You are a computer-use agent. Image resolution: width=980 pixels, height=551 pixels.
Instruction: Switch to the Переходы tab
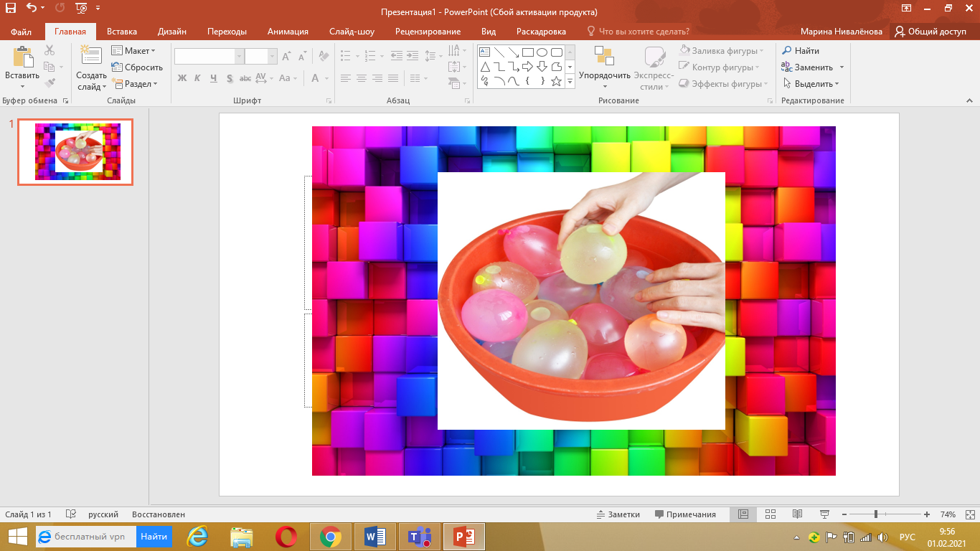[227, 32]
